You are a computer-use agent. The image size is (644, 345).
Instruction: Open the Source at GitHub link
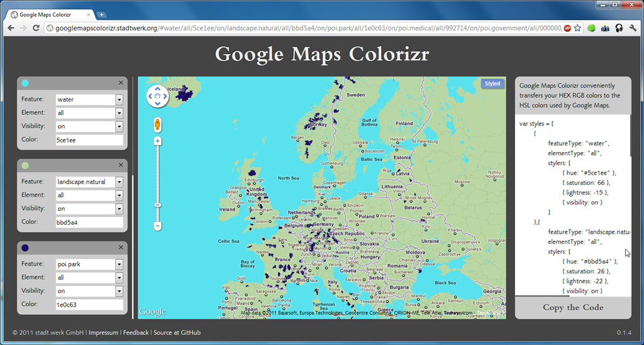177,332
